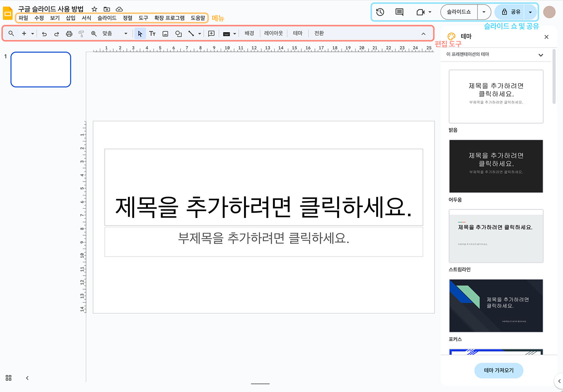Expand line type dropdown arrow
This screenshot has height=392, width=563.
pos(200,33)
